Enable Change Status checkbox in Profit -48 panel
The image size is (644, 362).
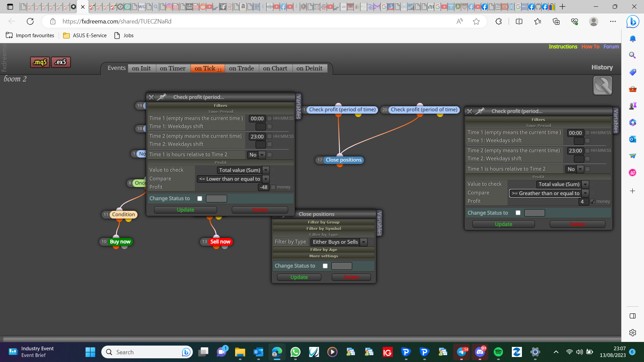click(x=200, y=199)
